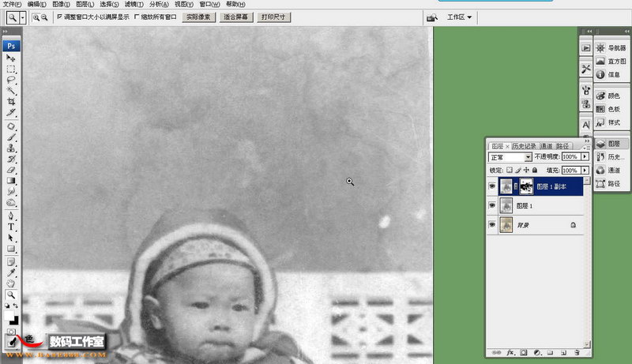Click the 适合屏幕 button
632x364 pixels.
pyautogui.click(x=235, y=17)
